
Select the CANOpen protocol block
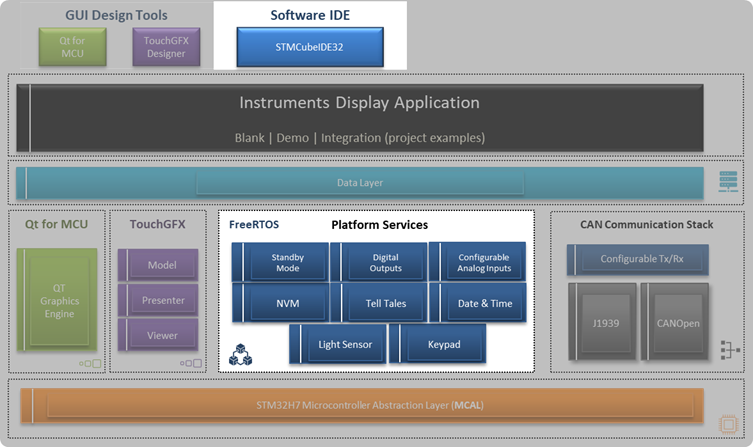(x=675, y=322)
